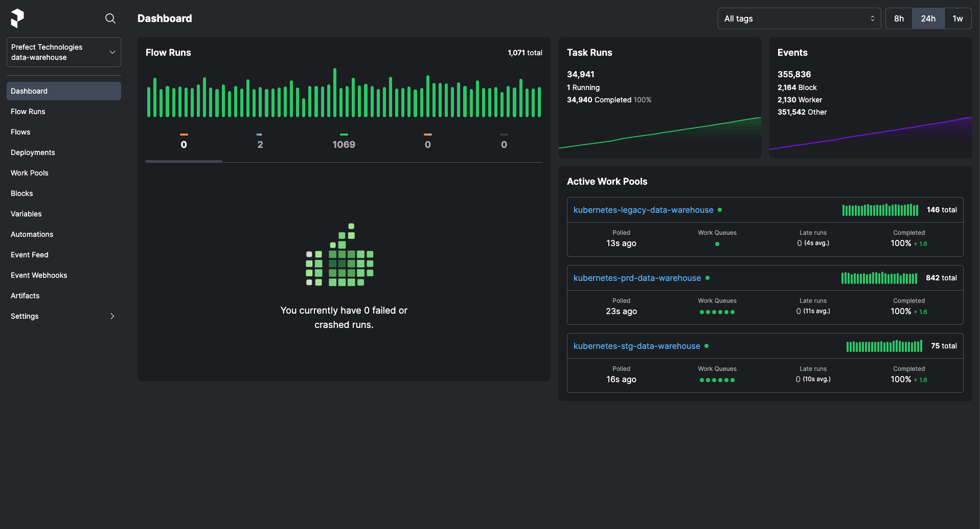Viewport: 980px width, 529px height.
Task: Click the kubernetes-prd-data-warehouse mini bar chart
Action: click(879, 278)
